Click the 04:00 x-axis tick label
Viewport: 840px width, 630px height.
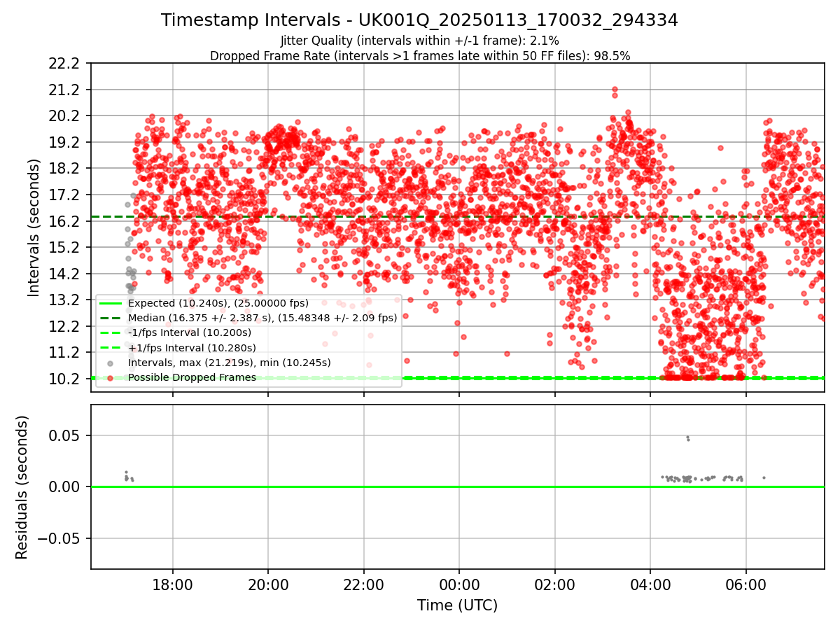pyautogui.click(x=650, y=584)
